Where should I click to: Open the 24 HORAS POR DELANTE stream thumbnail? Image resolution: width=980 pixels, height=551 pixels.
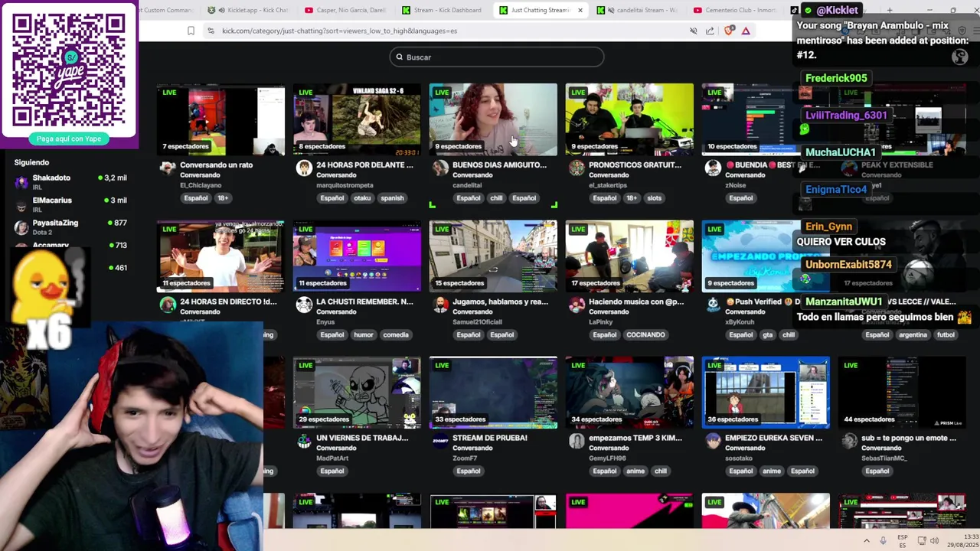point(357,119)
